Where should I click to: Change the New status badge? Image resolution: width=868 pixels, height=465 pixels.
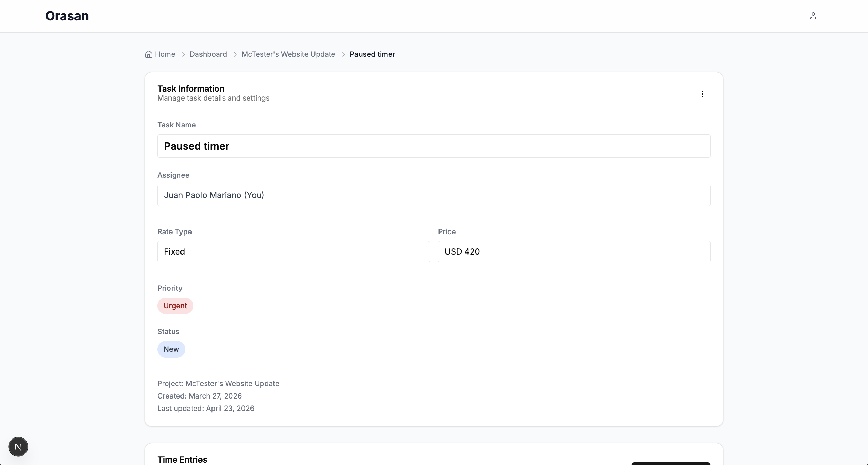[x=171, y=349]
